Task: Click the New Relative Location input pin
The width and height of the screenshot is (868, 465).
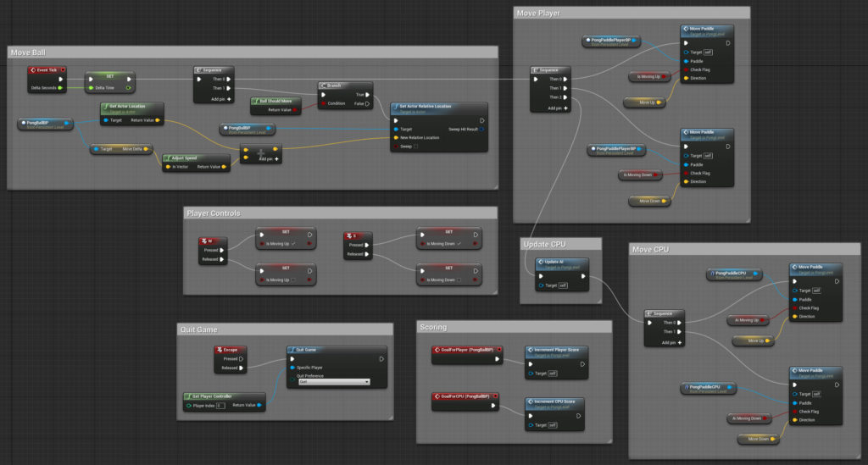Action: click(x=396, y=138)
